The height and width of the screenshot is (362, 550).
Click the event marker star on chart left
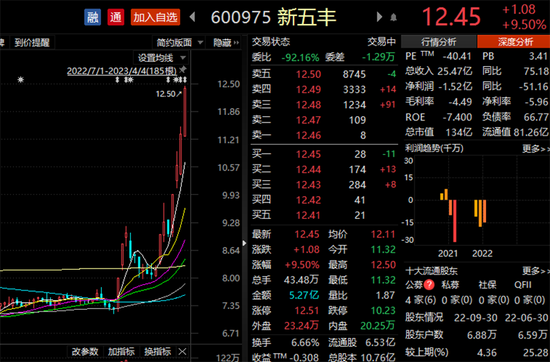(x=21, y=80)
